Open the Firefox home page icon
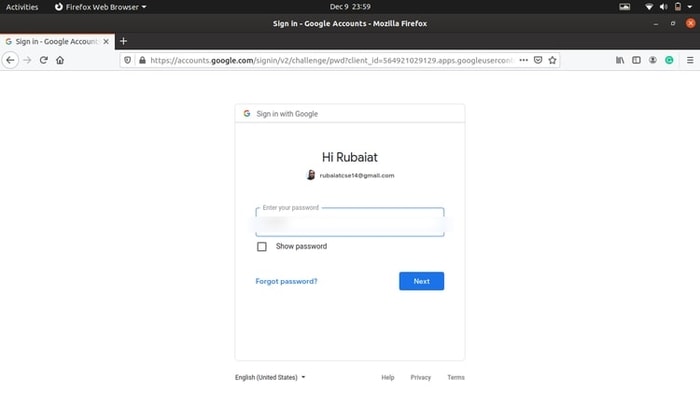Viewport: 700px width, 394px height. point(60,60)
